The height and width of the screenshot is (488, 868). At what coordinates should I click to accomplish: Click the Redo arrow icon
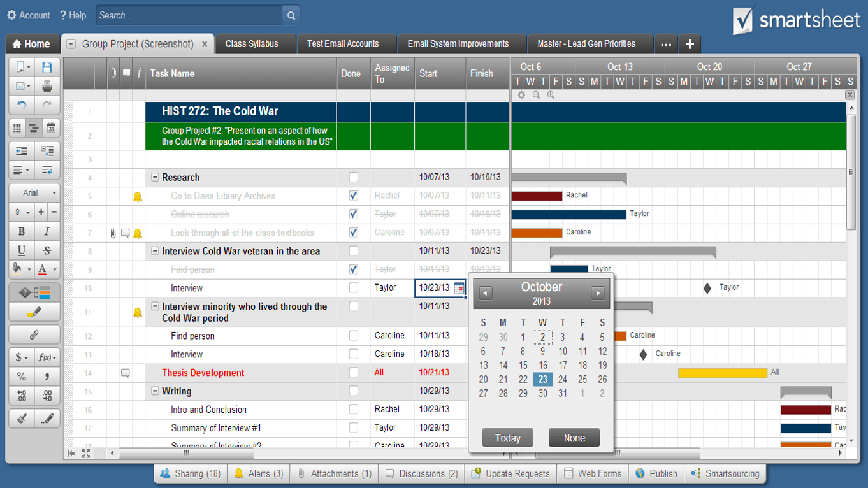click(47, 105)
